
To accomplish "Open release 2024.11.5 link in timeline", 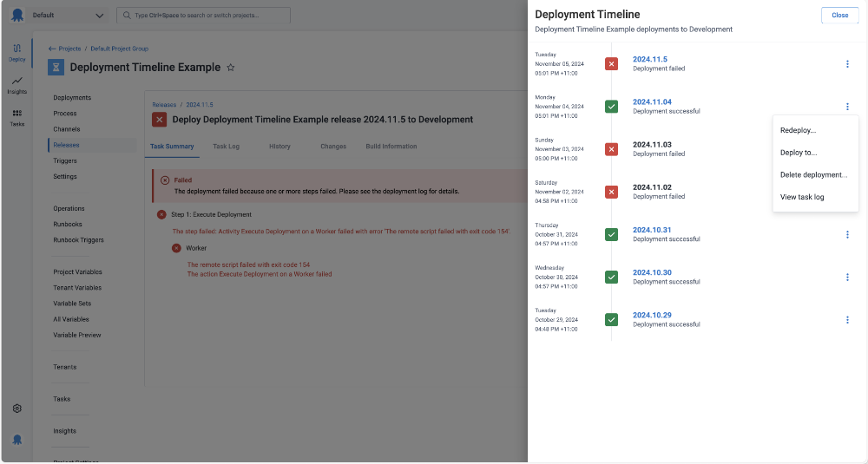I will pos(650,59).
